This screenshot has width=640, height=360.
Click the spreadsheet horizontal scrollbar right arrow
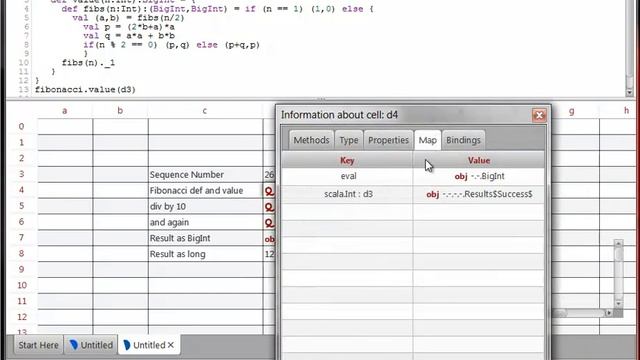coord(609,313)
